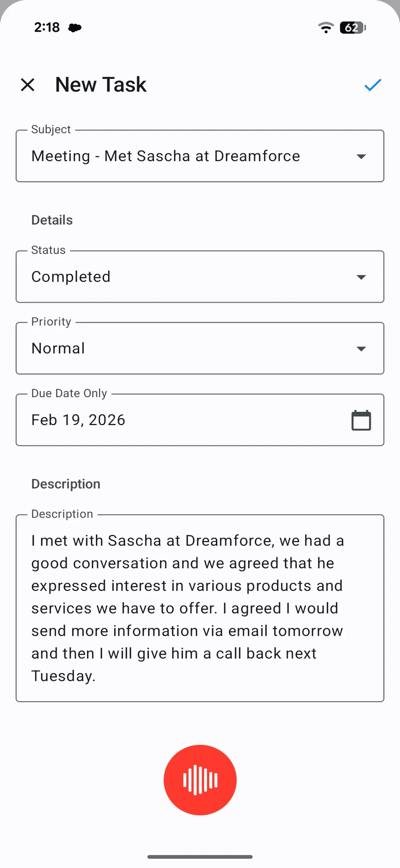Tap the Feb 19, 2026 date text
Screen dimensions: 400x868
[78, 419]
